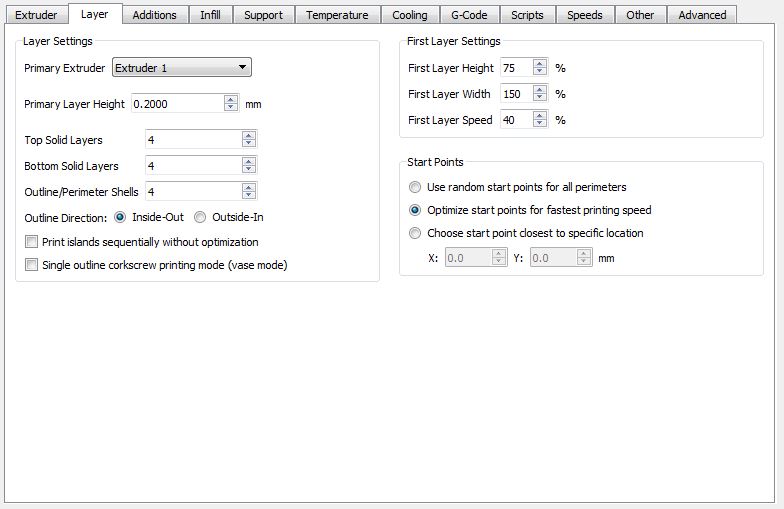
Task: Increase First Layer Speed percentage
Action: [540, 116]
